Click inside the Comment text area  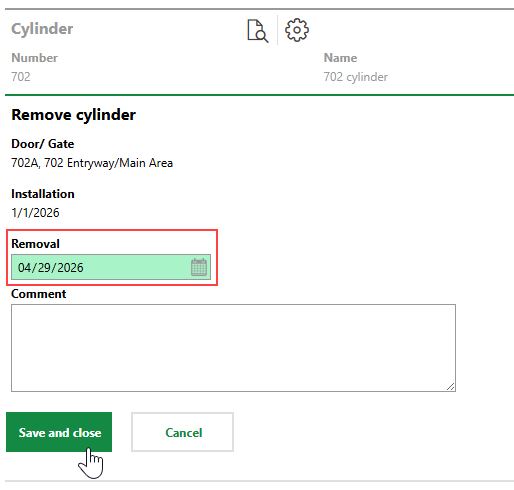tap(233, 348)
